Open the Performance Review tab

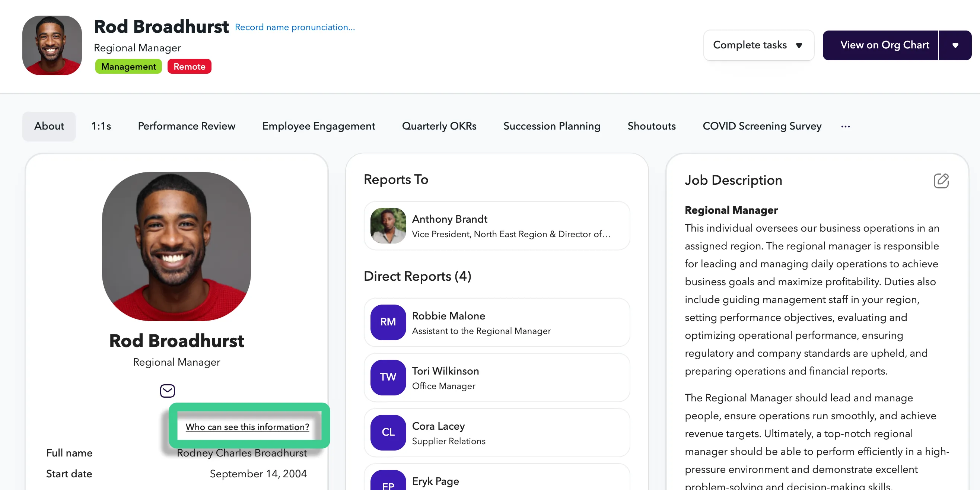pos(187,126)
